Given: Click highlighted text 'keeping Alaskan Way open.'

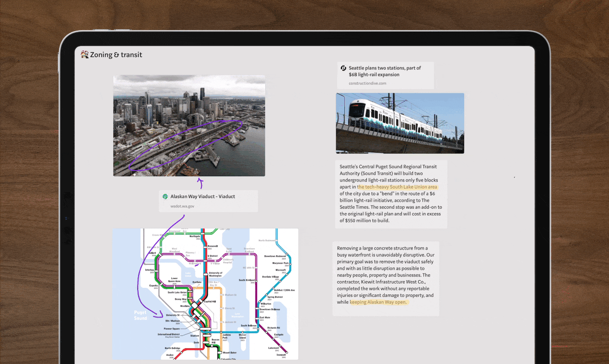Looking at the screenshot, I should tap(378, 302).
